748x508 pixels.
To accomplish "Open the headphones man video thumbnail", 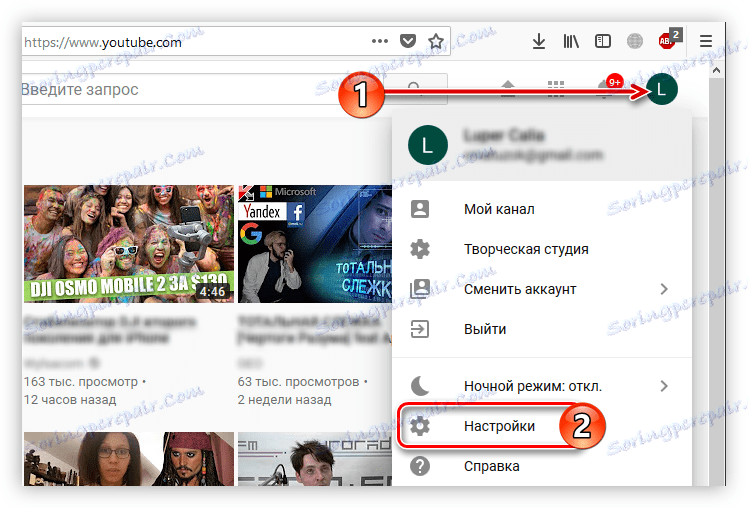I will [315, 459].
